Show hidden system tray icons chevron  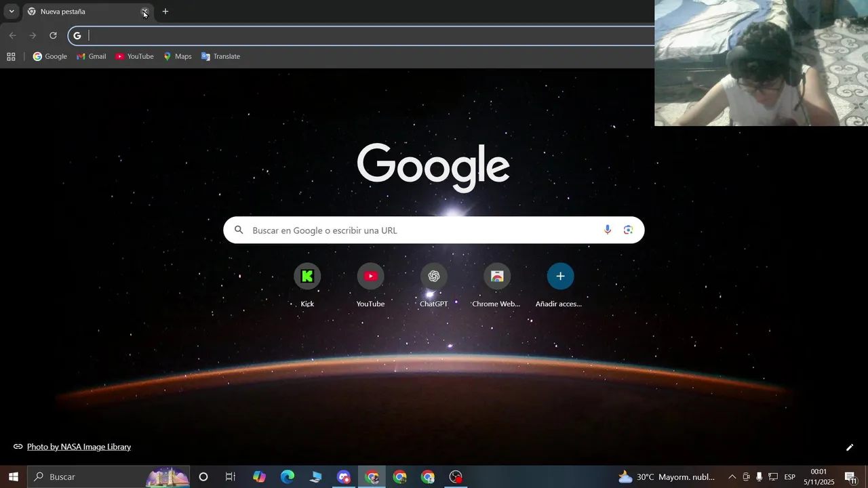[x=732, y=477]
